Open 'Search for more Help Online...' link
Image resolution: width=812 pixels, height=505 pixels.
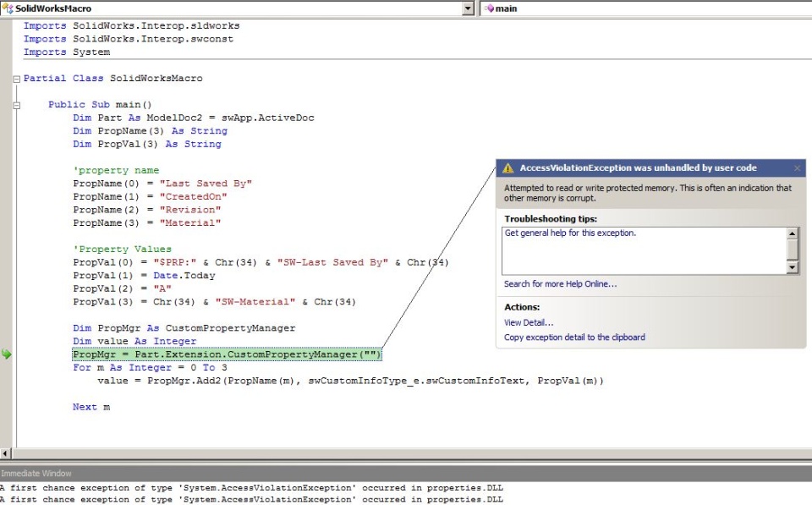pos(560,284)
